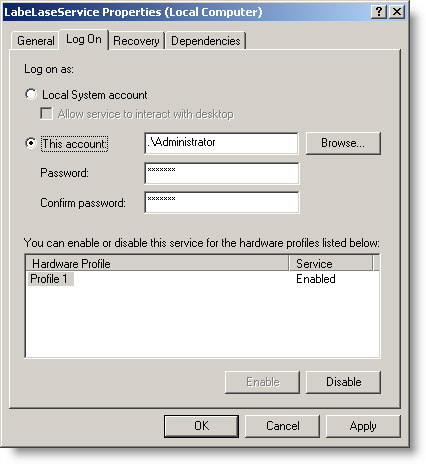Select the Log On tab
426x464 pixels.
coord(84,39)
